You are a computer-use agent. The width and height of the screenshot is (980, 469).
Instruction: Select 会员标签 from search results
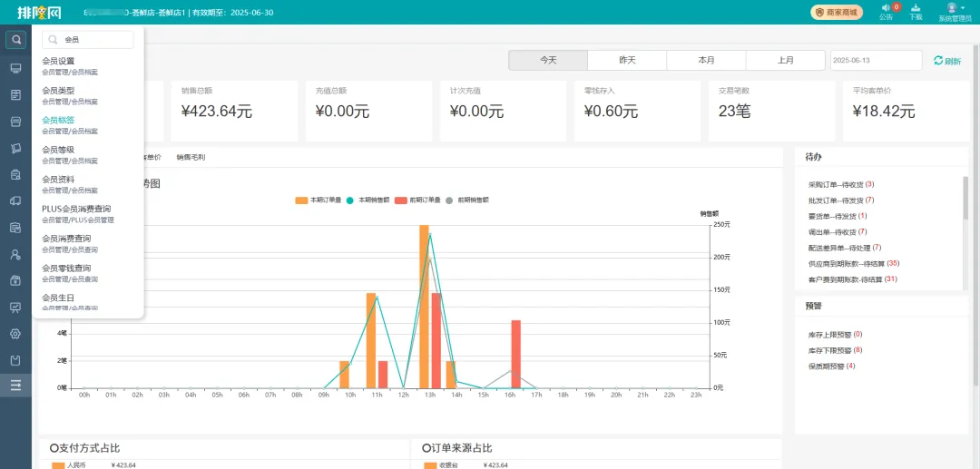click(x=58, y=120)
